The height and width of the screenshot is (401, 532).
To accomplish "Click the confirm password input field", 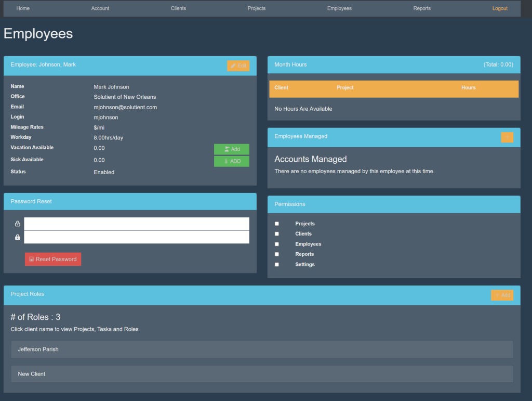I will click(x=136, y=237).
